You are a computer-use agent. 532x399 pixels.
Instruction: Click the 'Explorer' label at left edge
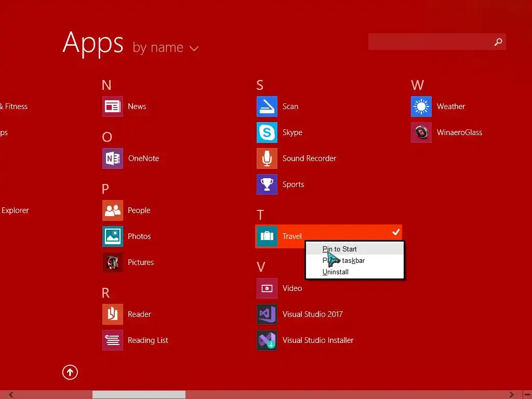pos(15,210)
